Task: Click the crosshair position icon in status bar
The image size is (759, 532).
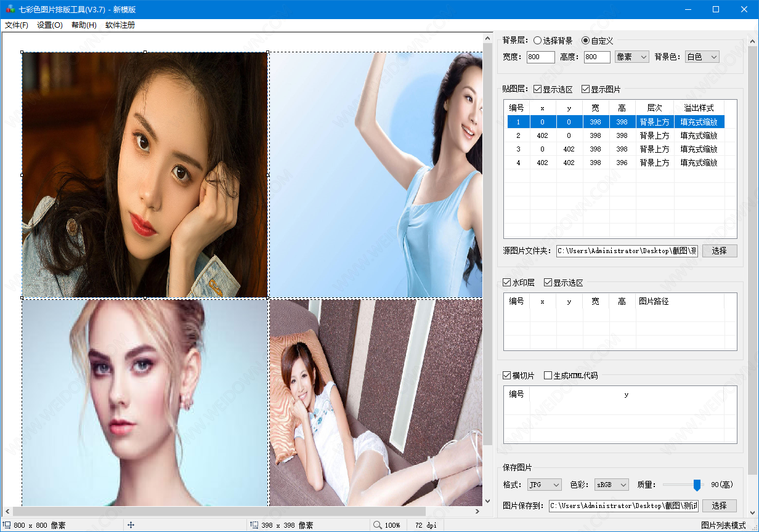Action: 131,525
